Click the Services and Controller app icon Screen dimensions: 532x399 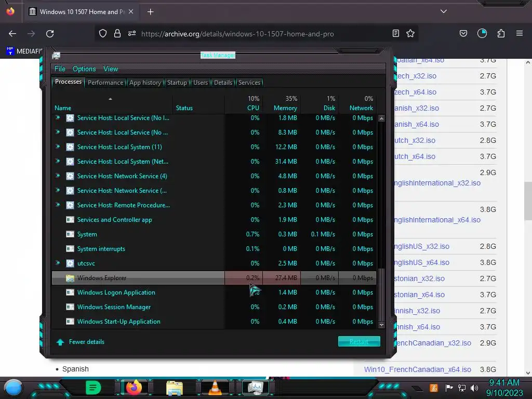point(70,220)
